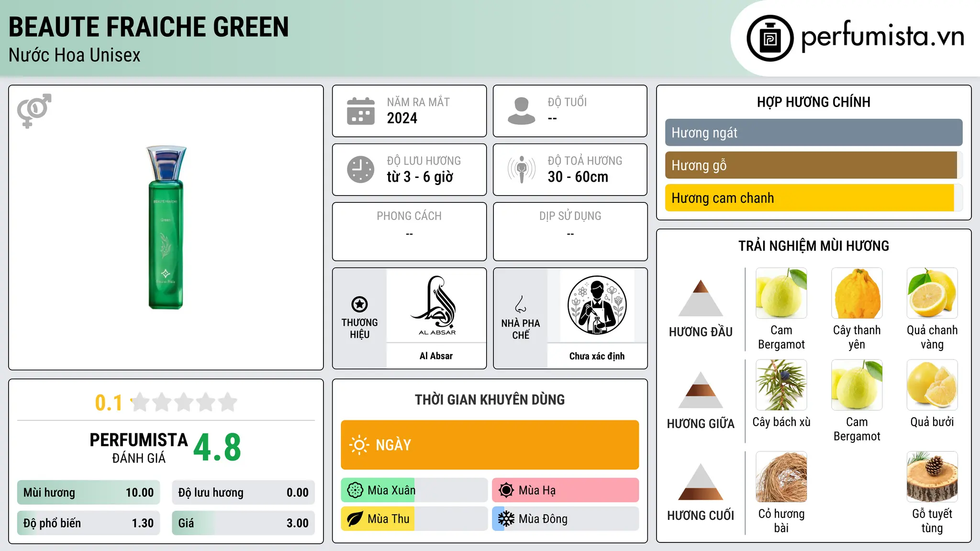Select the top-note Cam Bergamot image
980x551 pixels.
pos(781,293)
